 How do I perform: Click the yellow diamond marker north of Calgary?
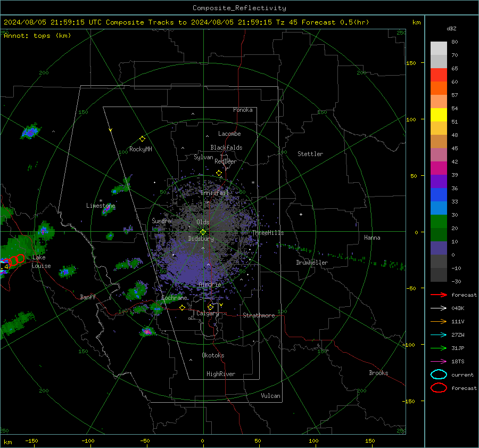coord(210,307)
